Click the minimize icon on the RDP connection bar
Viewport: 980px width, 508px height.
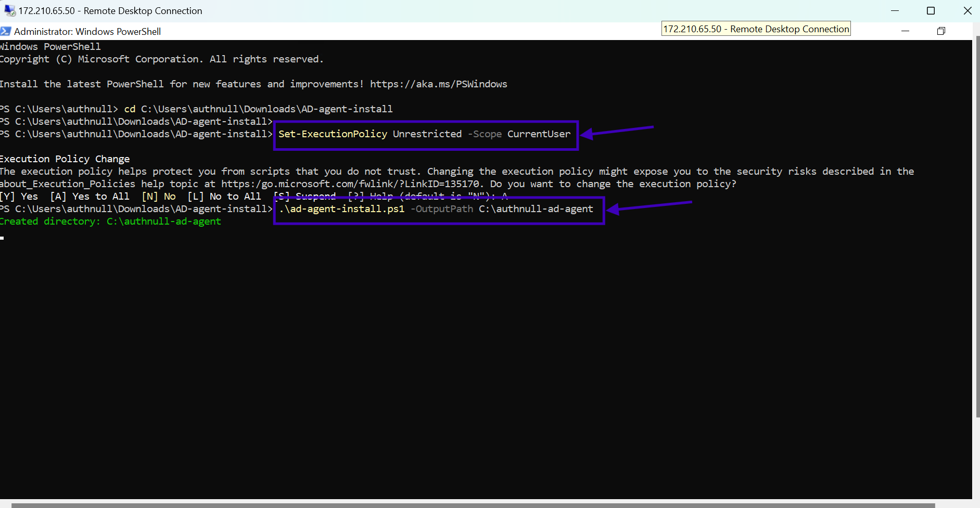pos(905,31)
